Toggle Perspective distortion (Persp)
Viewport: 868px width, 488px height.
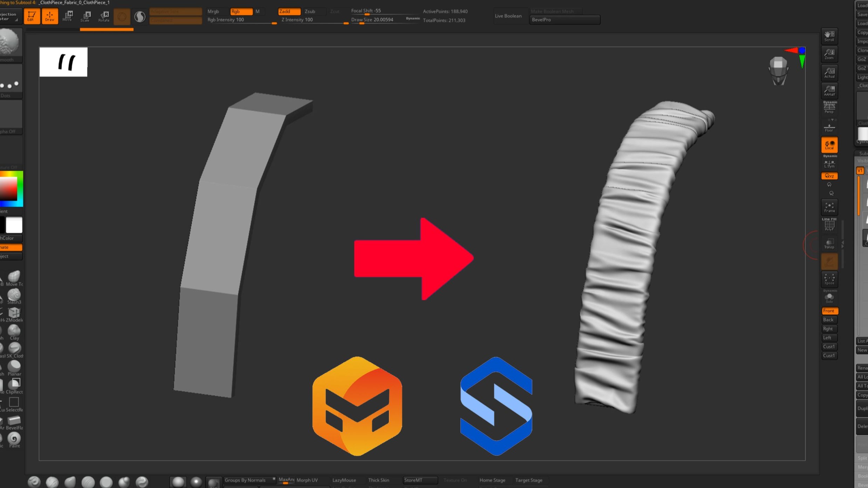coord(829,107)
